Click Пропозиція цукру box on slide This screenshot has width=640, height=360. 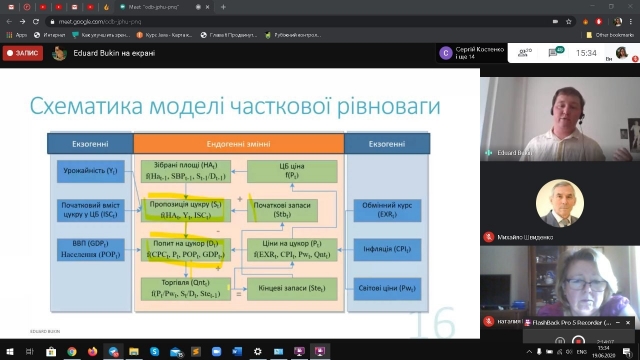[x=186, y=210]
